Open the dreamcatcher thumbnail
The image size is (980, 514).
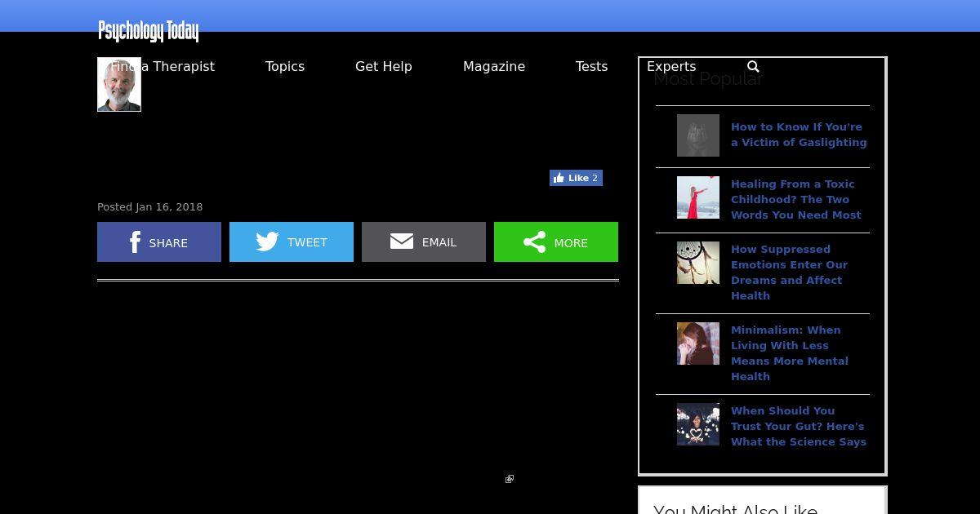coord(698,263)
